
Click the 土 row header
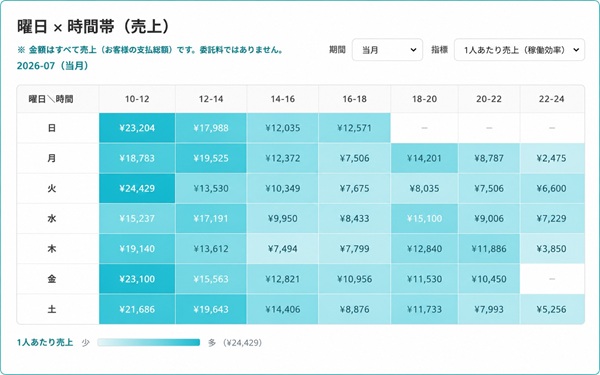coord(58,309)
